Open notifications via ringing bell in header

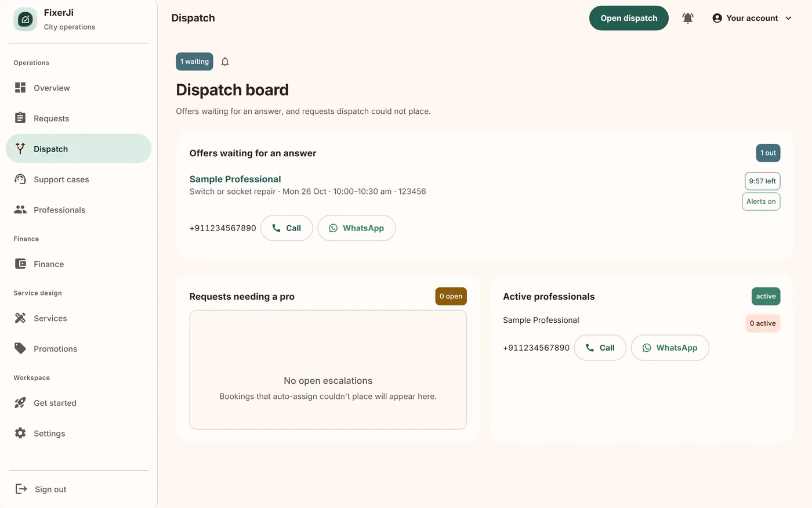(688, 18)
